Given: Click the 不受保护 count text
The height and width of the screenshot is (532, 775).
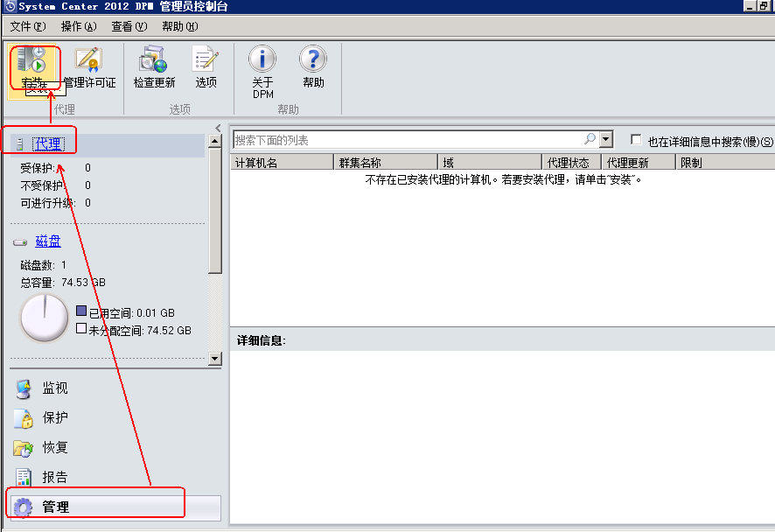Looking at the screenshot, I should tap(55, 185).
